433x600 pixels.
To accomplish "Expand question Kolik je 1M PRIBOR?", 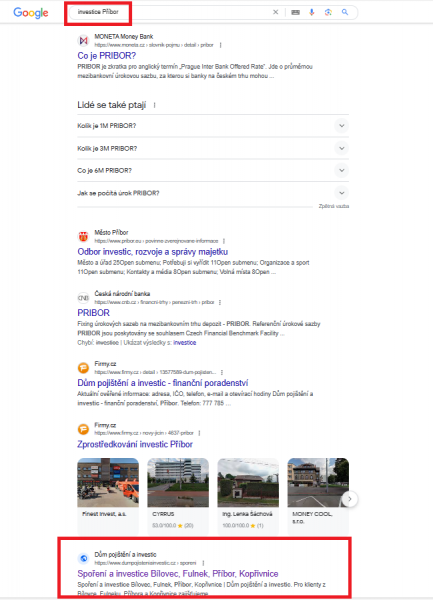I will pyautogui.click(x=213, y=126).
